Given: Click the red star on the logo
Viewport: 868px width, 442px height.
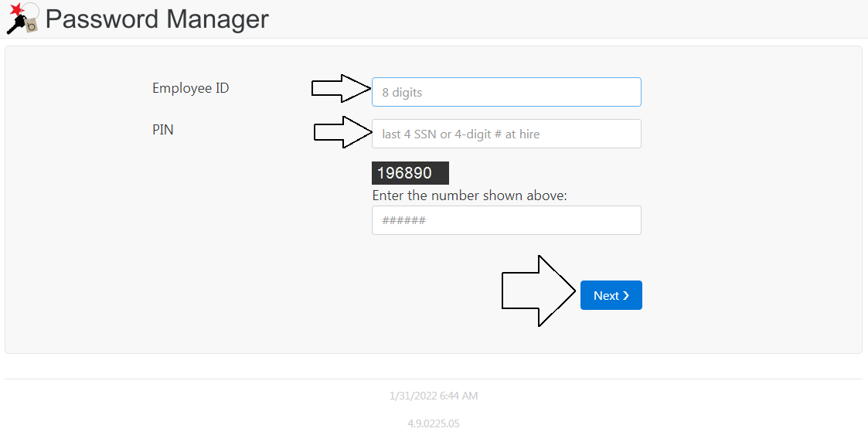Looking at the screenshot, I should coord(18,8).
